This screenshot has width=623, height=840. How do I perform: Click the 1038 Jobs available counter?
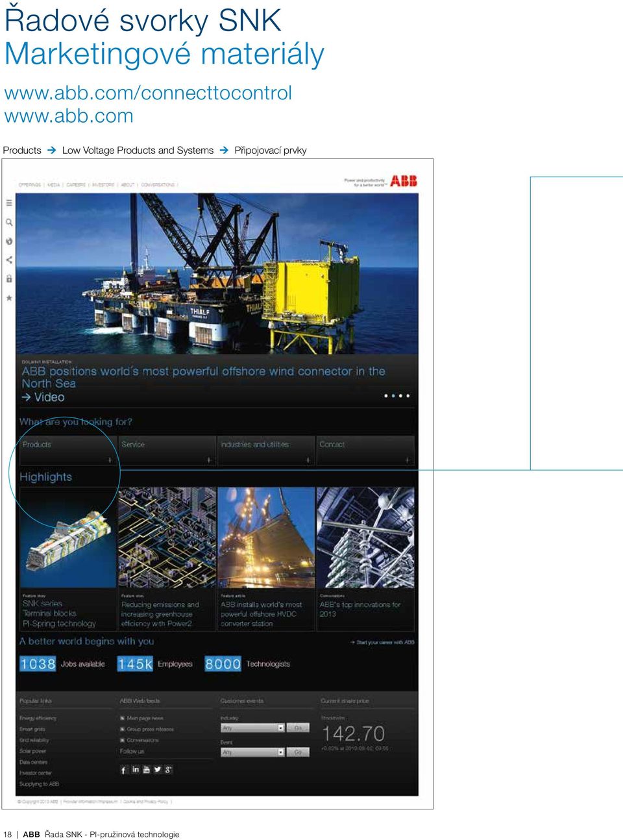click(62, 663)
